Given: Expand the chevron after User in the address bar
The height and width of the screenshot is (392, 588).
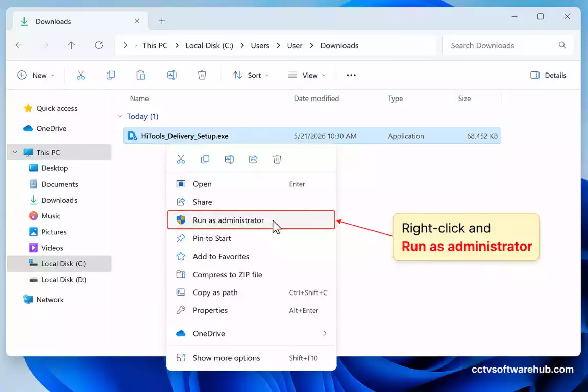Looking at the screenshot, I should click(312, 46).
